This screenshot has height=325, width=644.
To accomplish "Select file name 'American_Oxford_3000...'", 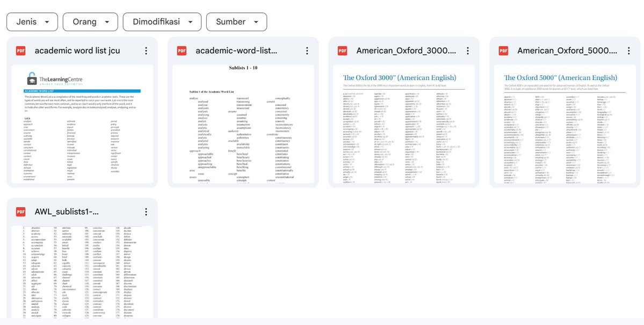I will (406, 51).
